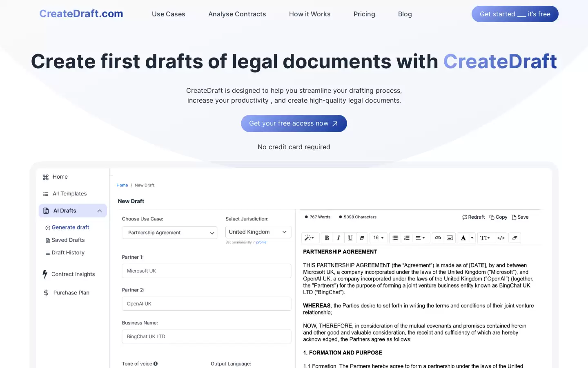The width and height of the screenshot is (588, 368).
Task: Insert a hyperlink using the link icon
Action: [x=438, y=238]
